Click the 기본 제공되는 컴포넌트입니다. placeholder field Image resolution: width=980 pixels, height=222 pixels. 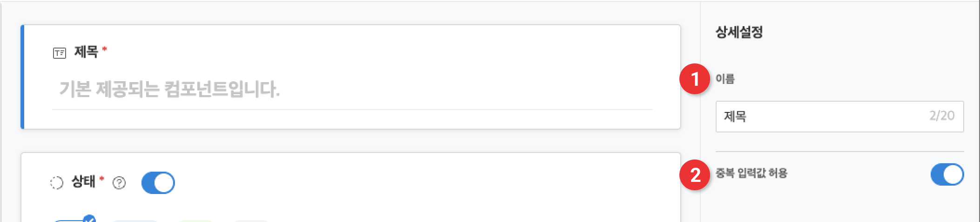point(352,89)
